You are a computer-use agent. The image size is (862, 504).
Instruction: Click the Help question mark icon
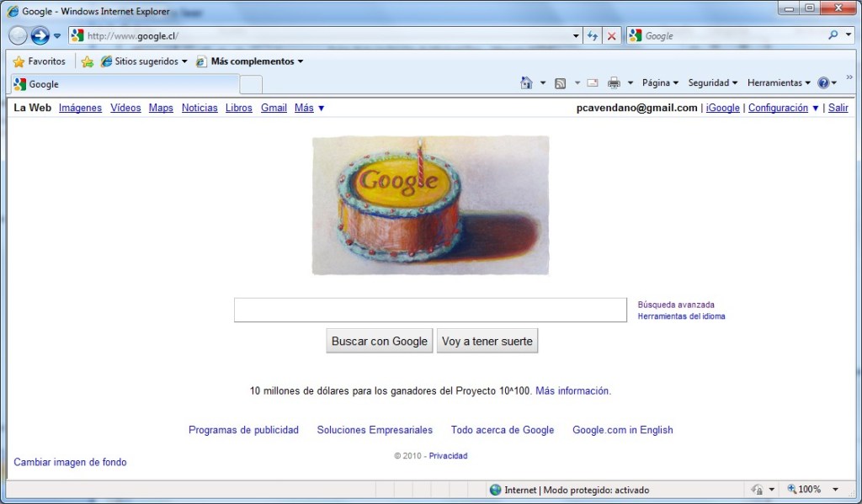823,82
